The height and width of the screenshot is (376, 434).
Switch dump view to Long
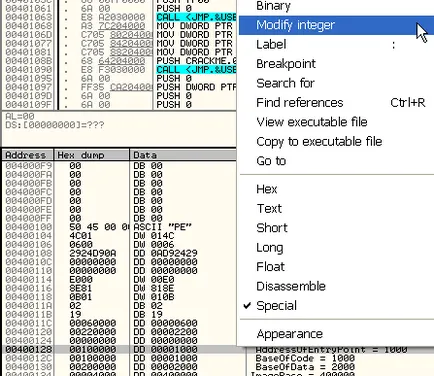coord(336,247)
